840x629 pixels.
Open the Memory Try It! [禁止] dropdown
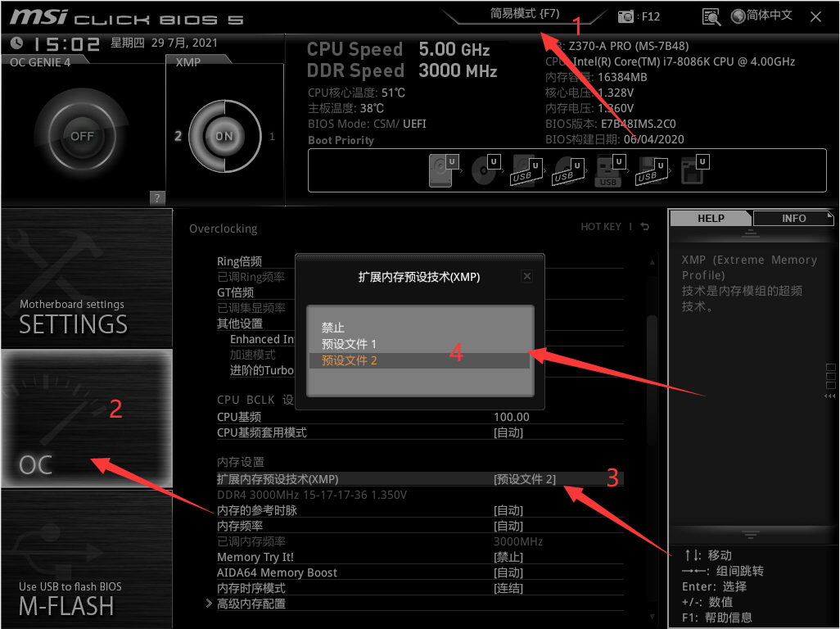coord(508,557)
